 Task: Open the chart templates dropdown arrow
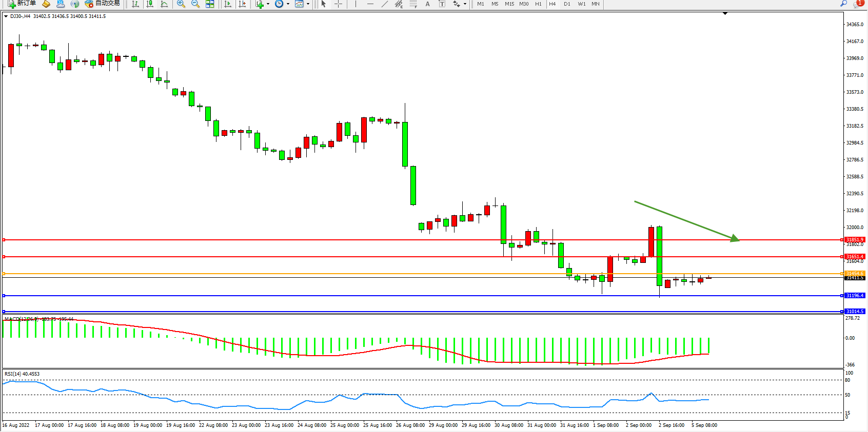coord(308,4)
